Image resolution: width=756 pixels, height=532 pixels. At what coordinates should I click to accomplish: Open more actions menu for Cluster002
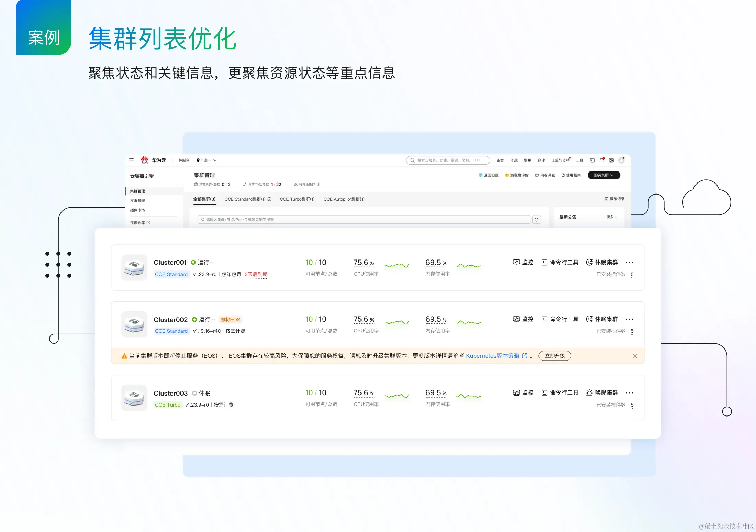(x=629, y=319)
